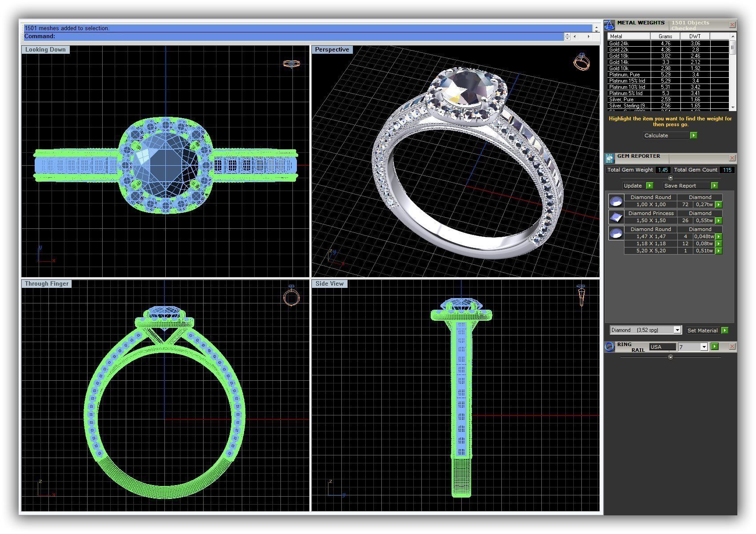Select the Through Finger viewport label

click(47, 283)
